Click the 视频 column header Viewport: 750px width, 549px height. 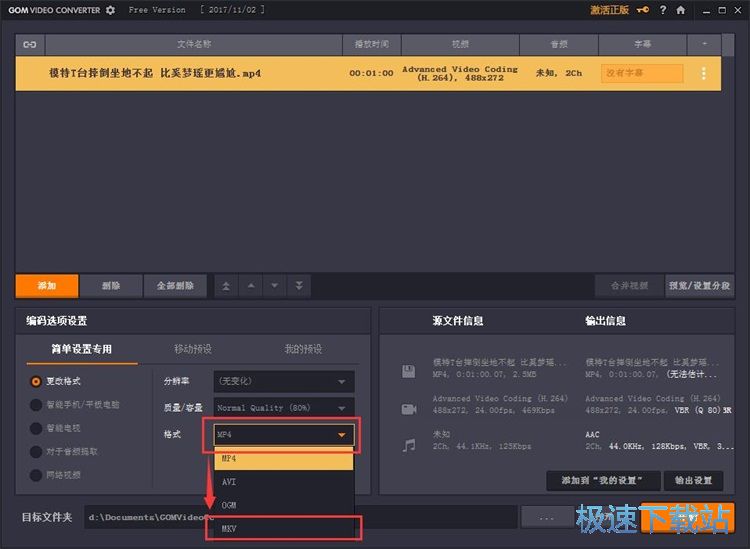click(x=460, y=44)
